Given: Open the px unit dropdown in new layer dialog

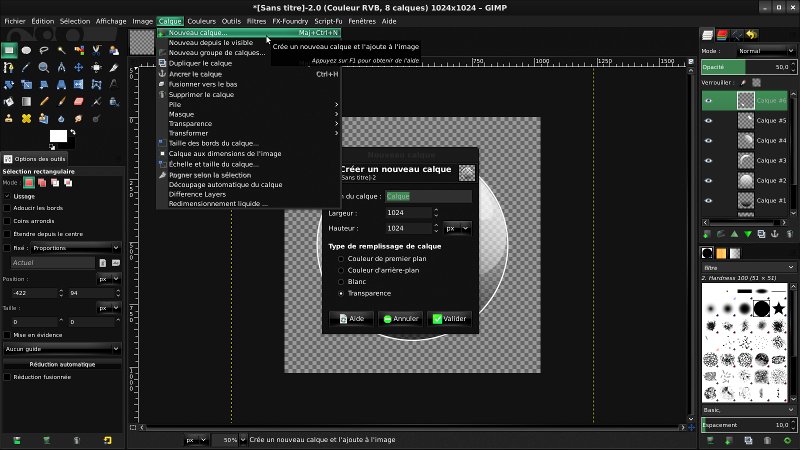Looking at the screenshot, I should [x=457, y=229].
